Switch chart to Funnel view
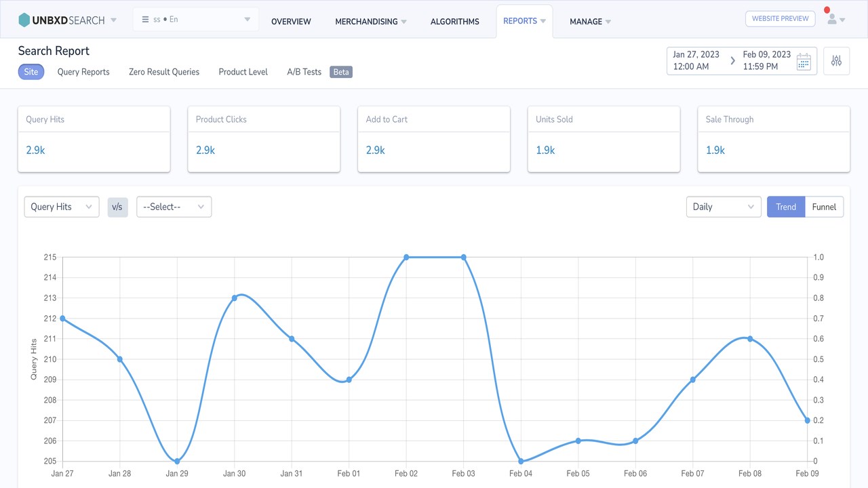868x488 pixels. [824, 207]
